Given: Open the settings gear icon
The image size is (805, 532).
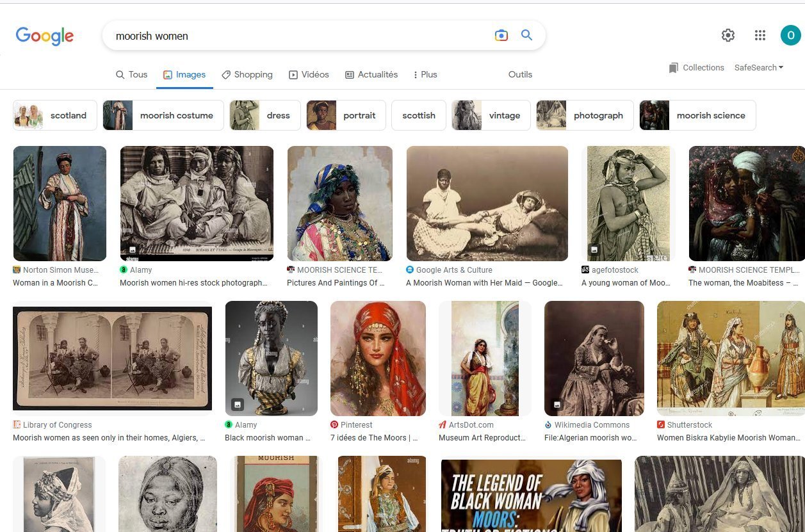Looking at the screenshot, I should coord(728,35).
